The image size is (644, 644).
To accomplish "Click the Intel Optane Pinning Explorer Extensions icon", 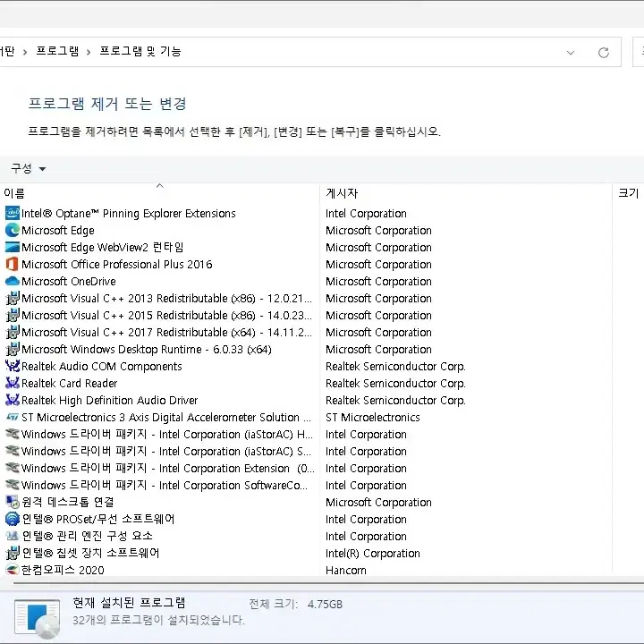I will pyautogui.click(x=13, y=213).
